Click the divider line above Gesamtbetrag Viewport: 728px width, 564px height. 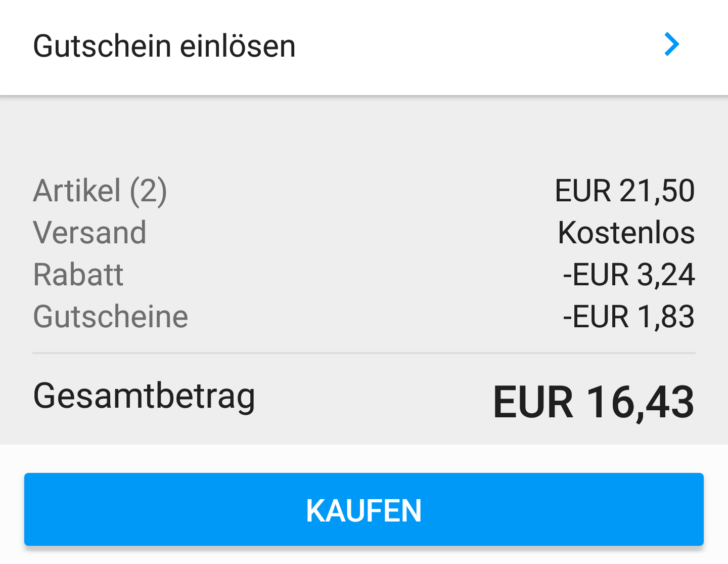click(x=364, y=353)
